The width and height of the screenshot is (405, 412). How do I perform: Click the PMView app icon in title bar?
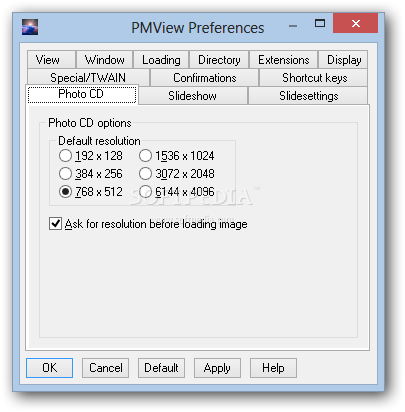(30, 27)
